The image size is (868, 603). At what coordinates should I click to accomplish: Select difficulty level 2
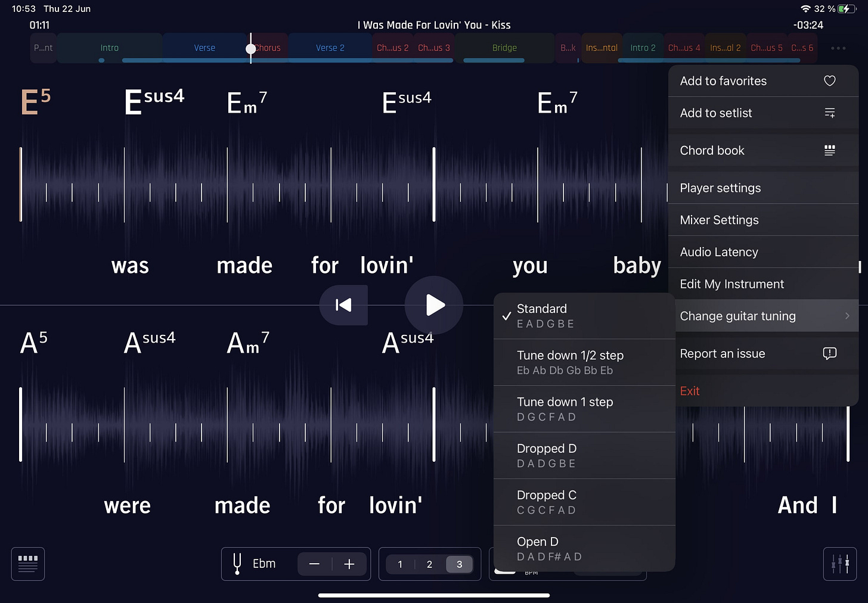[429, 564]
